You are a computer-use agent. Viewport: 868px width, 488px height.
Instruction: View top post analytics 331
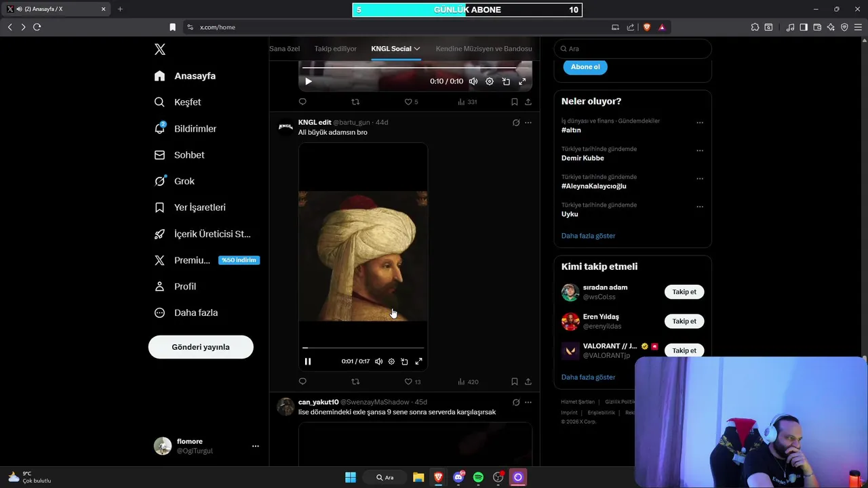point(467,102)
